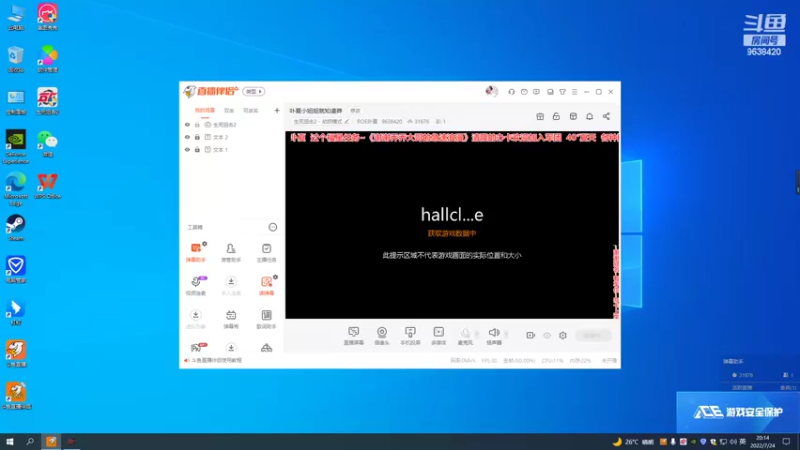The image size is (800, 450).
Task: Click the layout grid icon near bell
Action: (573, 116)
